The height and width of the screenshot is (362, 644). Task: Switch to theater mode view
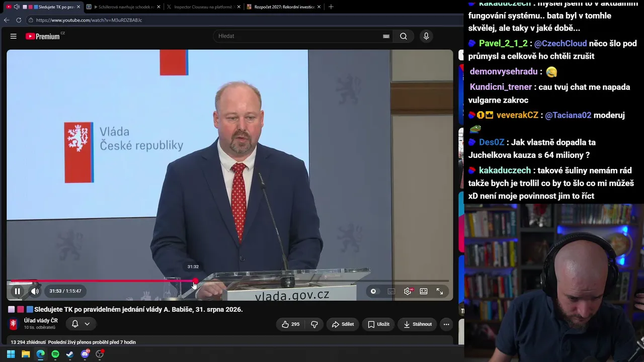[424, 291]
